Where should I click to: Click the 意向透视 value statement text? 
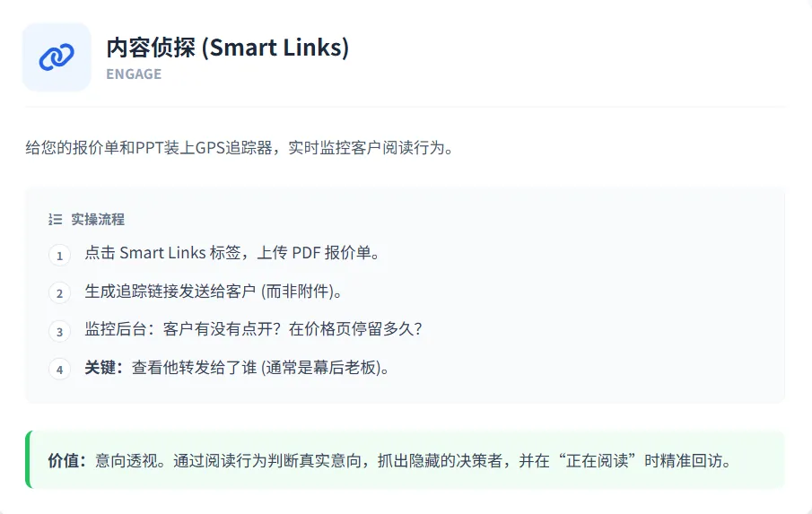[413, 461]
